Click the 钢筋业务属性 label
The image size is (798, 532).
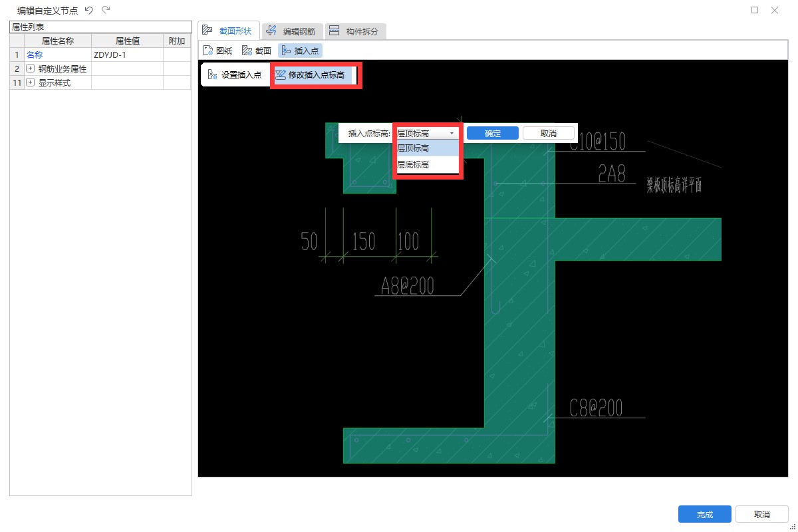(63, 68)
